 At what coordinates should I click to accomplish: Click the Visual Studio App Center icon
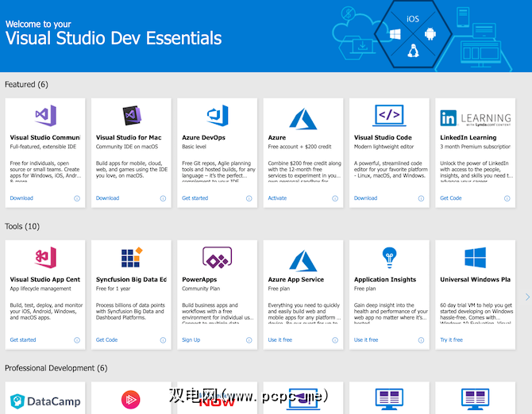click(45, 258)
